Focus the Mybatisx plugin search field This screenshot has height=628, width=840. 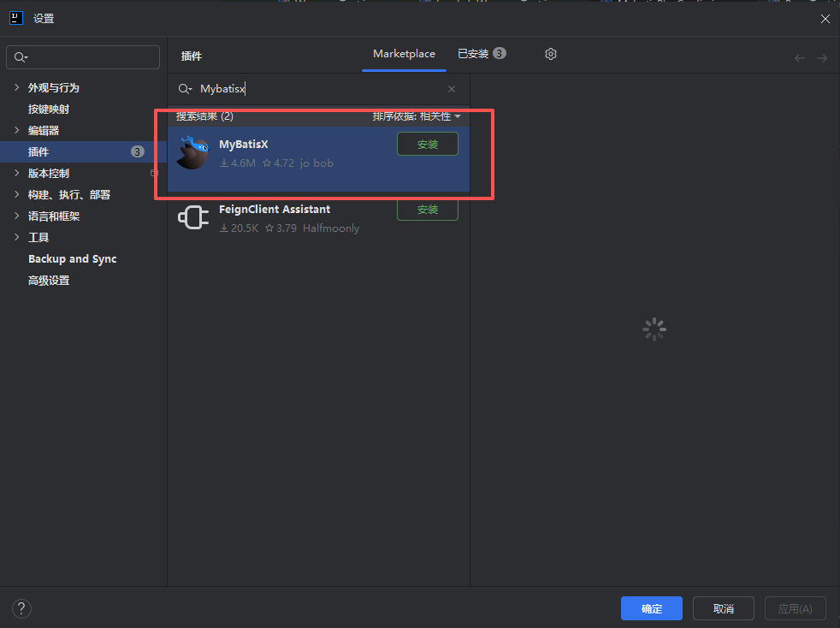(320, 89)
